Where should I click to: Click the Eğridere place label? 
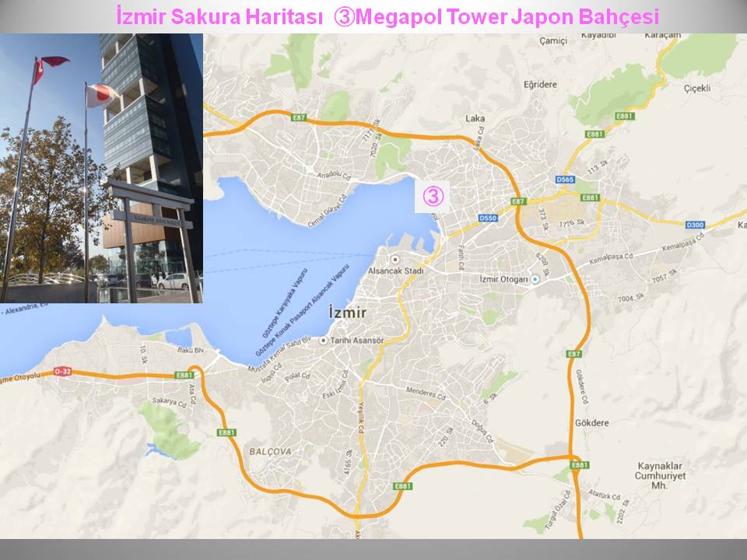[x=540, y=85]
